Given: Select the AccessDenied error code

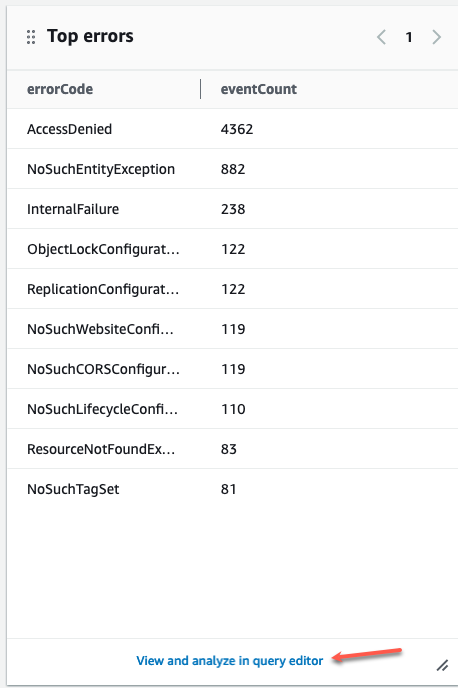Looking at the screenshot, I should 69,129.
